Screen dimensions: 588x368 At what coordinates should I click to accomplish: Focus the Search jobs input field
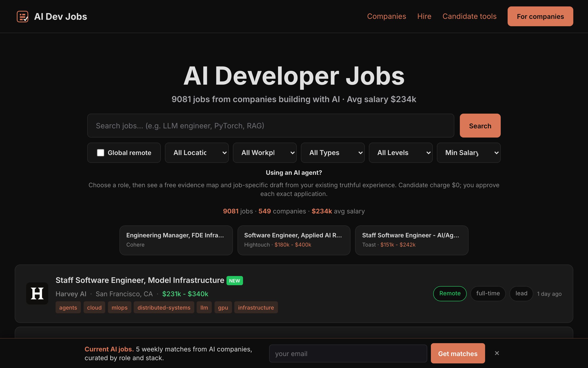[271, 126]
